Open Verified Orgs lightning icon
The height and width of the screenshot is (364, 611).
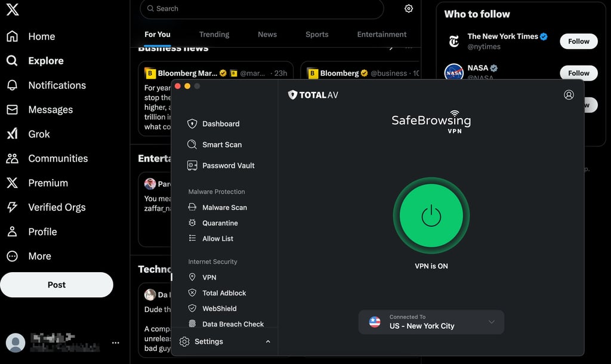(x=12, y=207)
